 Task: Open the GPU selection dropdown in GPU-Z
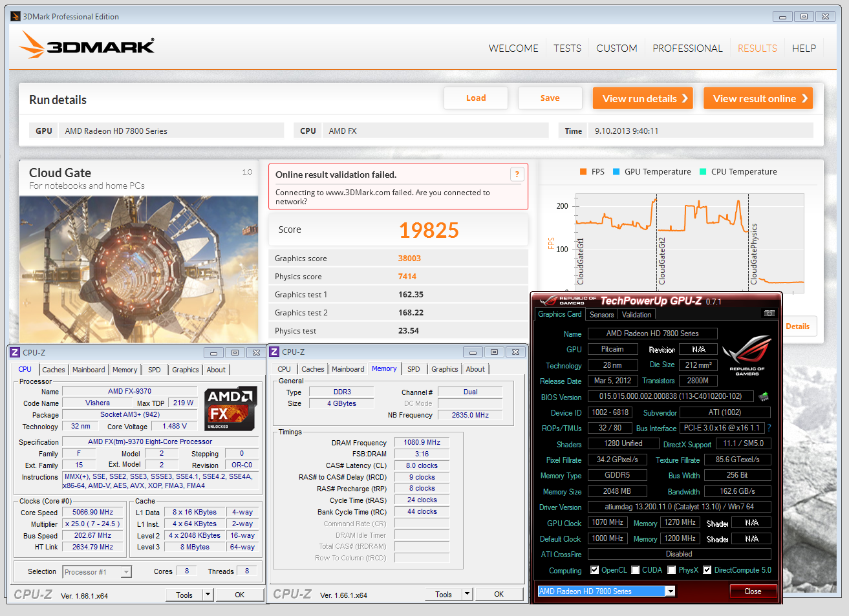point(671,591)
